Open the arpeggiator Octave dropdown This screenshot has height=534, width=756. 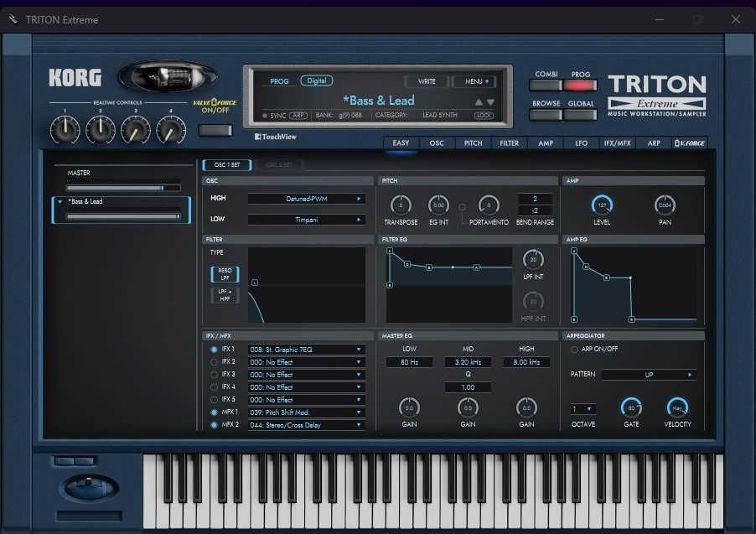point(583,409)
